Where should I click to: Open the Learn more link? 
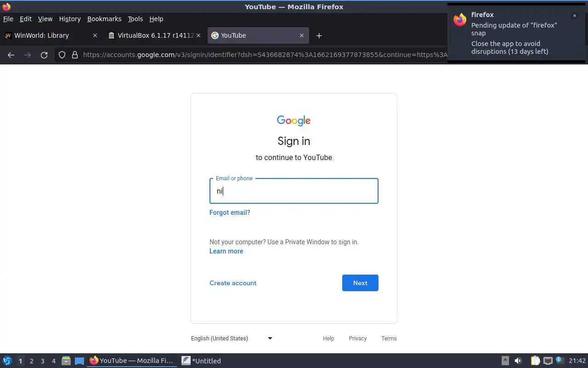point(226,251)
